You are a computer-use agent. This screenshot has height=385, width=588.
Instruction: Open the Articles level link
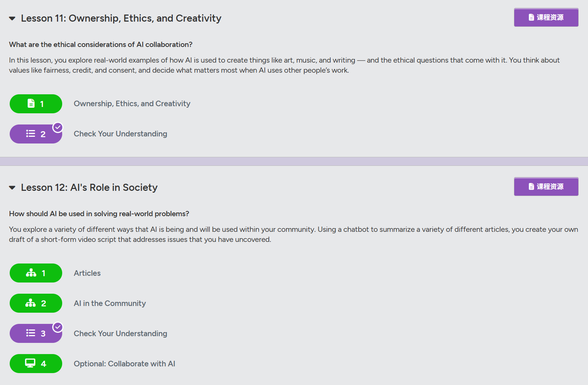pos(87,273)
